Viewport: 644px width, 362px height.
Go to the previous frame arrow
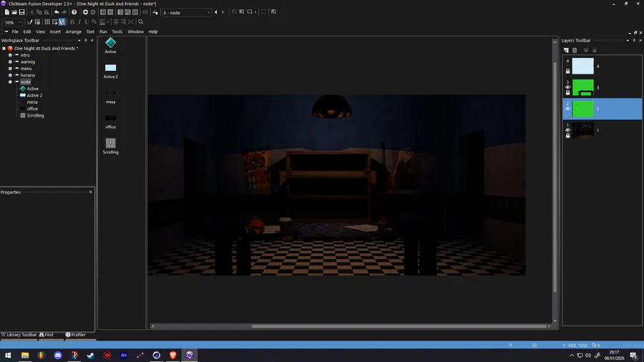[216, 12]
